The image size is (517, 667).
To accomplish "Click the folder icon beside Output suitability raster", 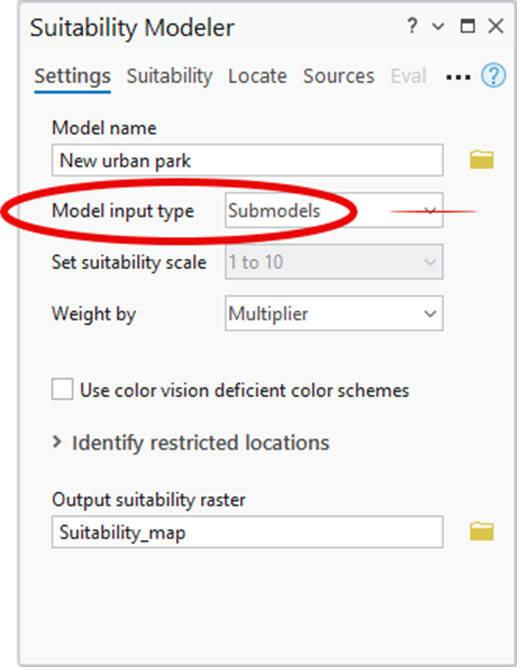I will 482,532.
